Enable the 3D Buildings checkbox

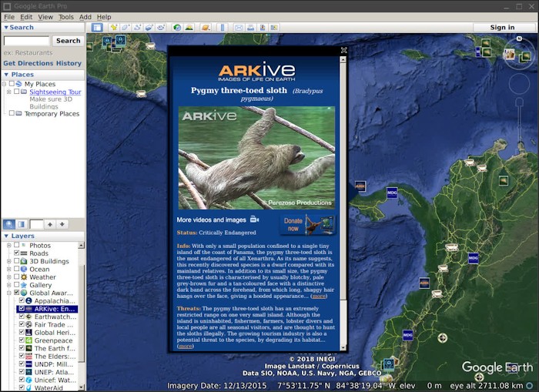(x=16, y=261)
